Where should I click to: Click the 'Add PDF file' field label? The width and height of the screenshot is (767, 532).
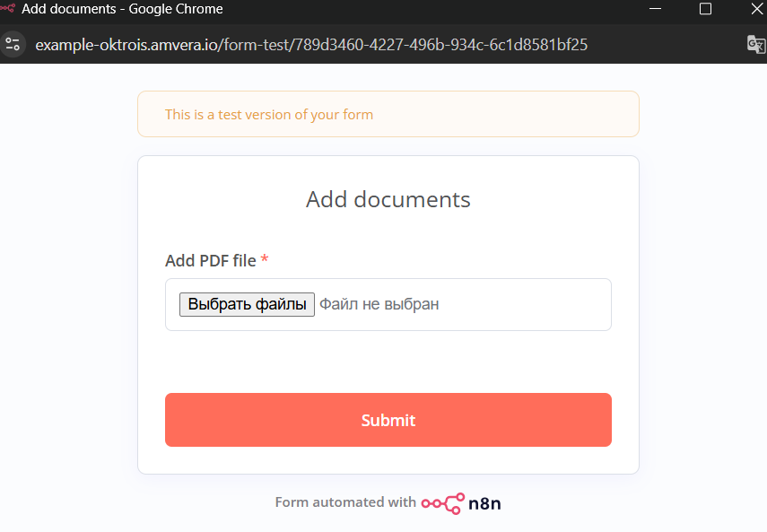[x=210, y=260]
